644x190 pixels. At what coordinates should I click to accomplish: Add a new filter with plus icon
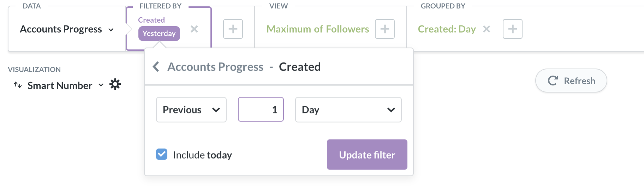pos(233,29)
